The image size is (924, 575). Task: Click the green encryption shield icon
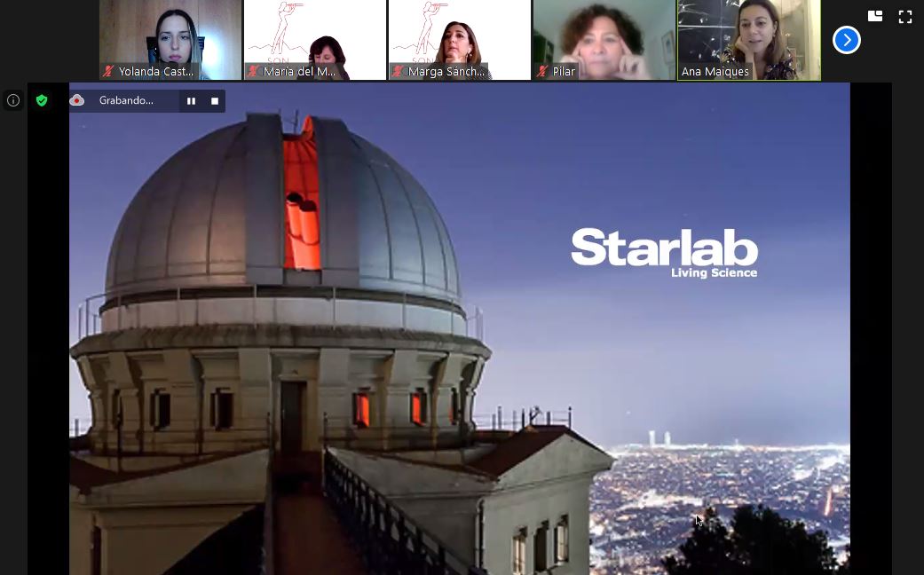(41, 101)
